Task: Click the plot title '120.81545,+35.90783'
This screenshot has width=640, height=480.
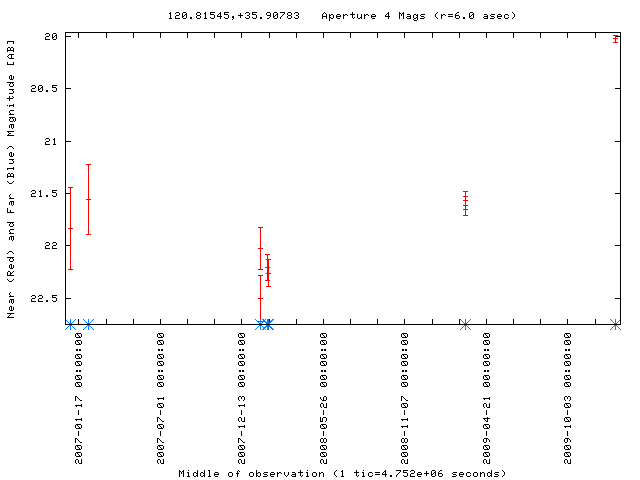Action: tap(233, 16)
